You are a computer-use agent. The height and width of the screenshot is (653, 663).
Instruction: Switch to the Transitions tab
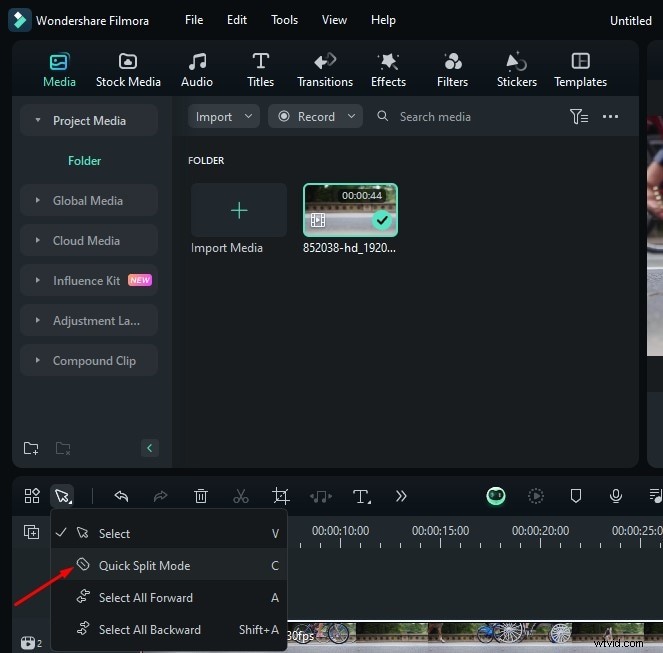pyautogui.click(x=325, y=70)
